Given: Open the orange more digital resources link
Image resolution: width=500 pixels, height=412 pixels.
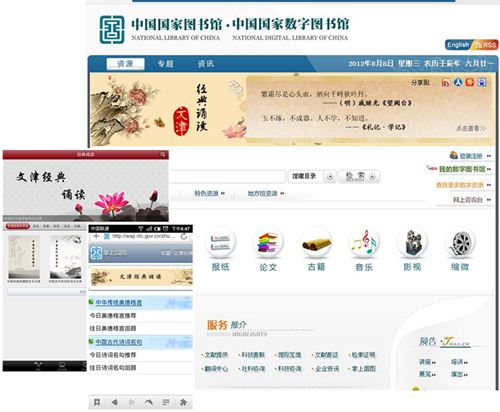Looking at the screenshot, I should 460,185.
